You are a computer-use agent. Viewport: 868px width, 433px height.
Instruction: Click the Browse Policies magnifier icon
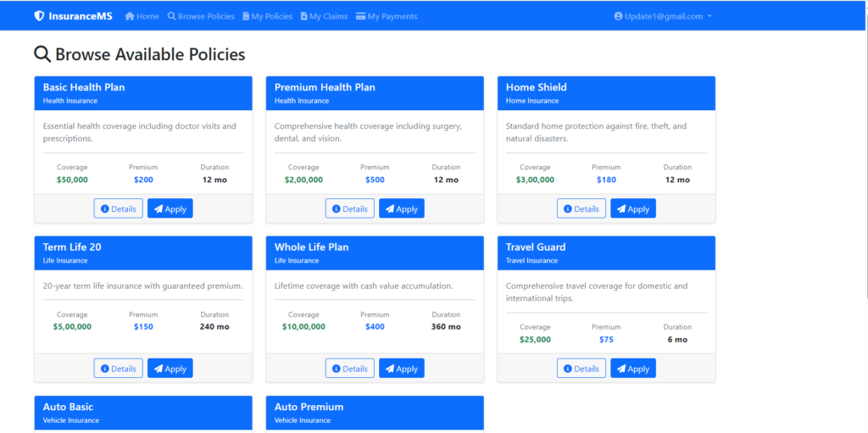[x=171, y=16]
